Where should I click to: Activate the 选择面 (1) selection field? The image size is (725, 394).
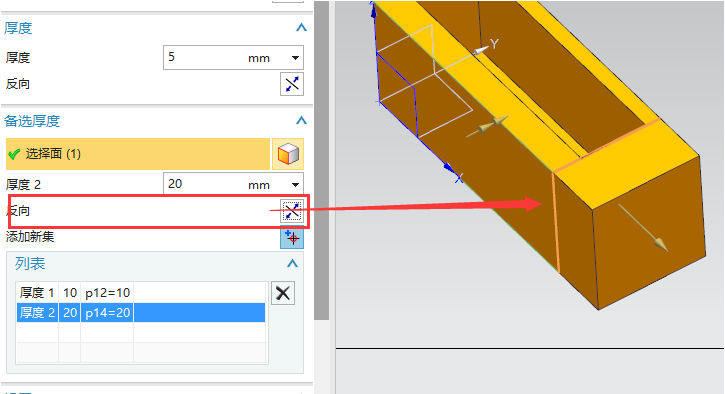(138, 154)
